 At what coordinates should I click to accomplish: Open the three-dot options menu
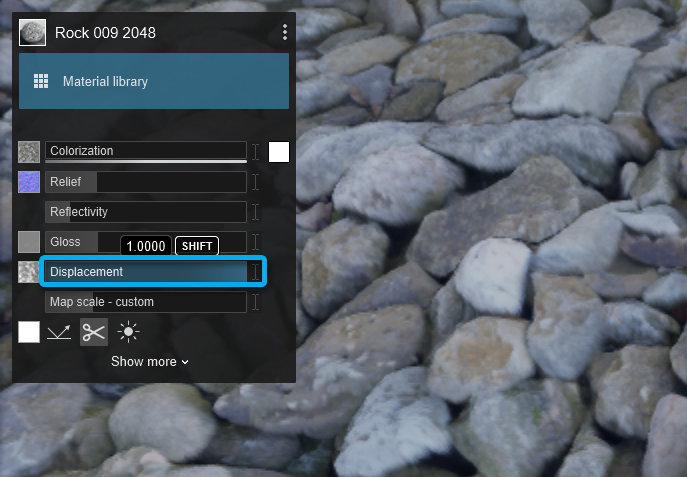285,32
